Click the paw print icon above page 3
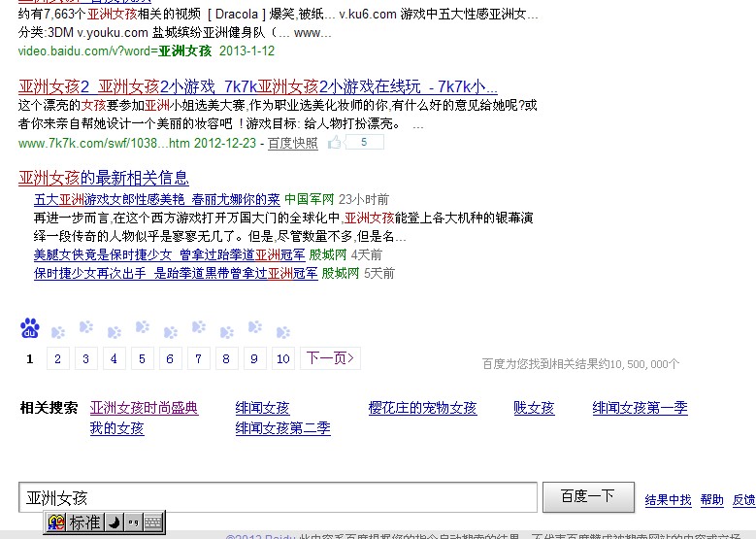Image resolution: width=756 pixels, height=539 pixels. click(85, 326)
